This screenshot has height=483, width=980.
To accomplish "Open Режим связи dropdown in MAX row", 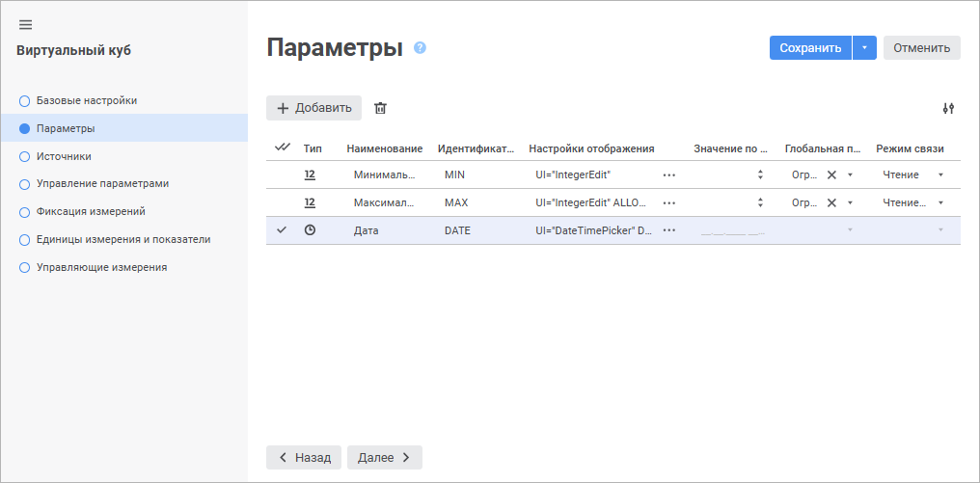I will pyautogui.click(x=940, y=202).
